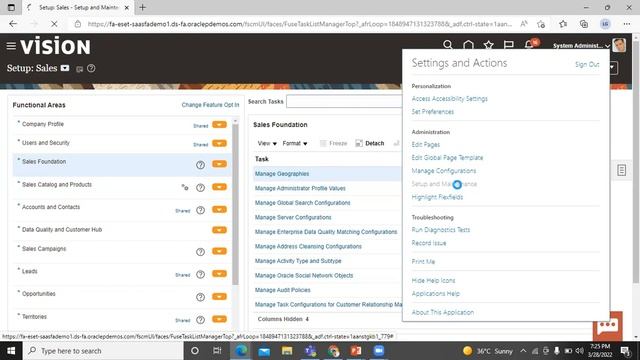Screen dimensions: 640x360
Task: Open the View menu in Sales Foundation table
Action: point(267,143)
